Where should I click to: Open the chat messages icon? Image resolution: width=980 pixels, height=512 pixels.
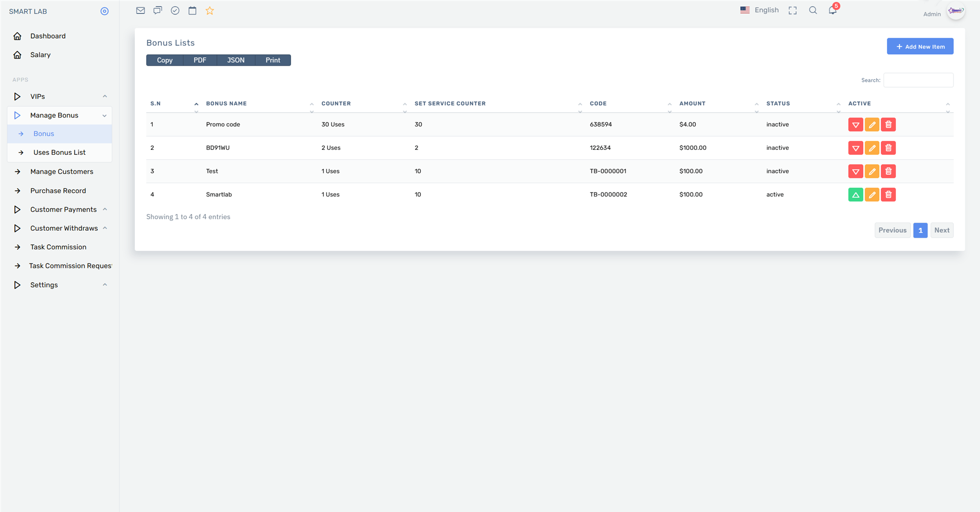157,10
